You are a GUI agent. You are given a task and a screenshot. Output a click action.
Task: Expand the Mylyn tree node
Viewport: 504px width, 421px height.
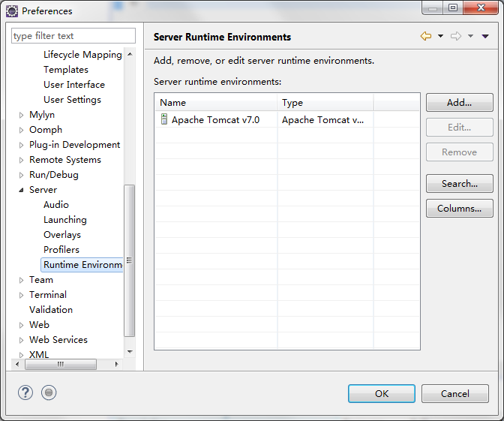(21, 115)
